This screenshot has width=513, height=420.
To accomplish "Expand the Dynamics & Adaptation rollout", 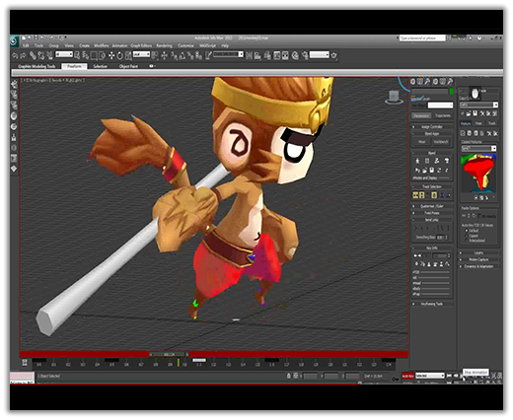I will (478, 266).
